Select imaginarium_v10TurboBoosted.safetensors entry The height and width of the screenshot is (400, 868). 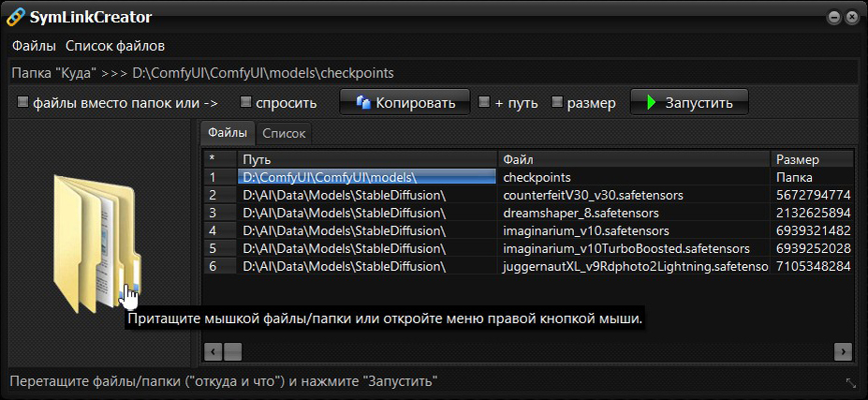(x=634, y=248)
